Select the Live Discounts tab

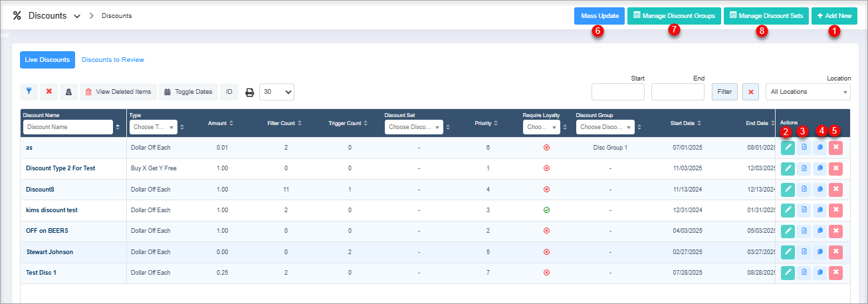pos(47,60)
